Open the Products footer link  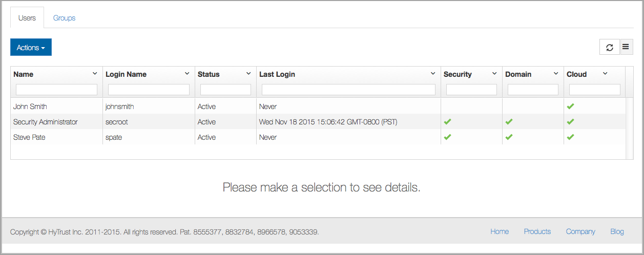pos(537,231)
